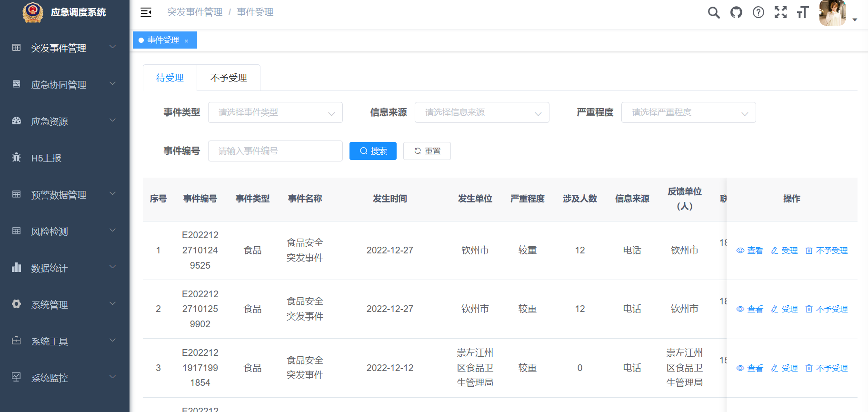Expand the 应急资源 menu chevron
868x412 pixels.
113,121
